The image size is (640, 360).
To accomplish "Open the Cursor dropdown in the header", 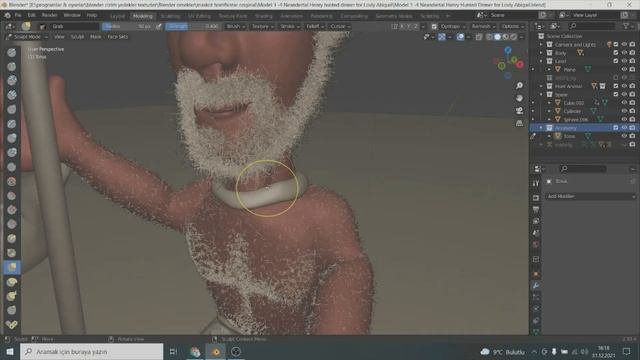I will (340, 26).
